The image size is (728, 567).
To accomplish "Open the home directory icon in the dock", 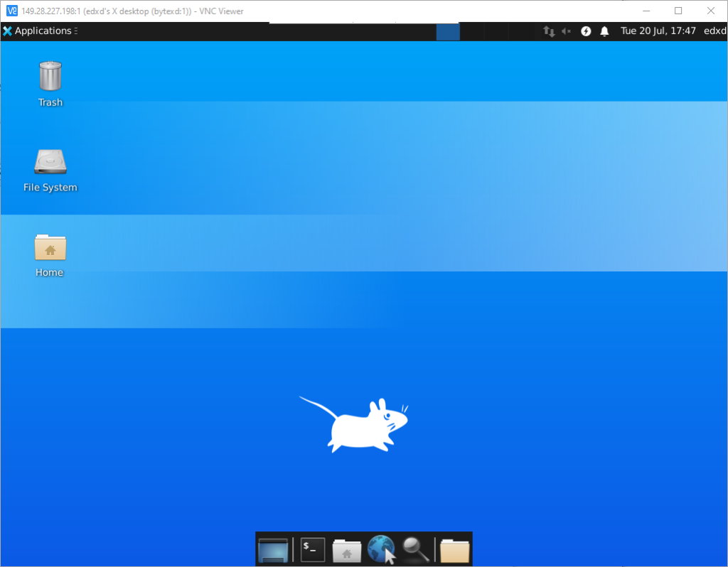I will pos(346,549).
